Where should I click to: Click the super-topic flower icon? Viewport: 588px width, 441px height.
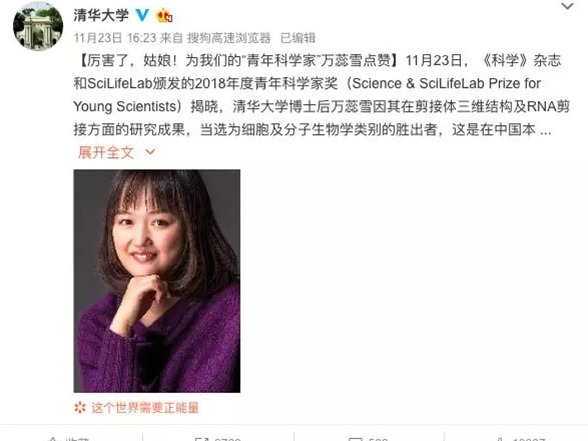tap(80, 408)
